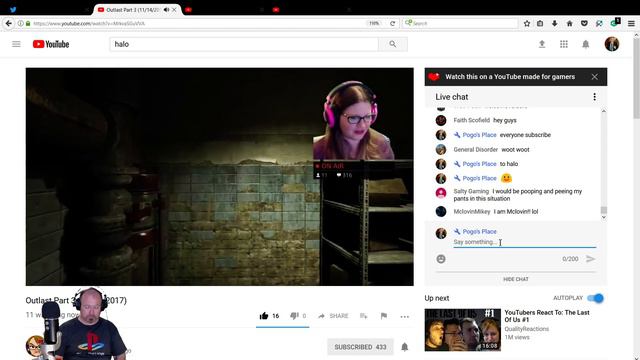Screen dimensions: 640x360
Task: Open the emoji picker in chat
Action: tap(441, 259)
